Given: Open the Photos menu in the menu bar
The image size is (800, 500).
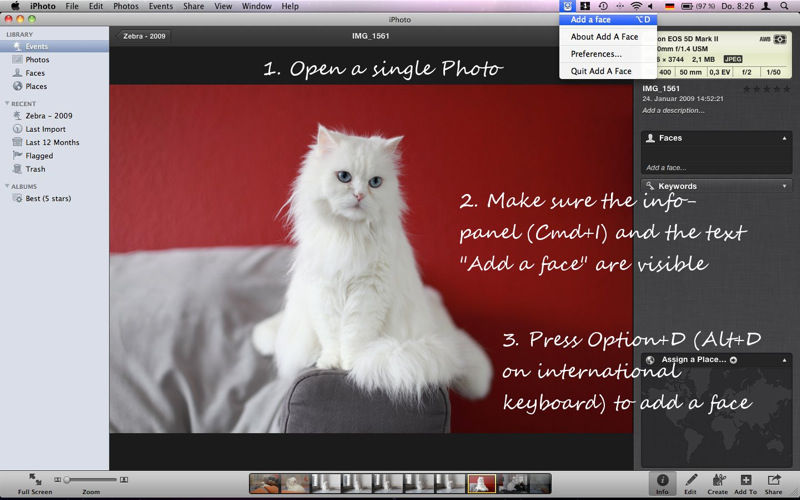Looking at the screenshot, I should pos(126,6).
